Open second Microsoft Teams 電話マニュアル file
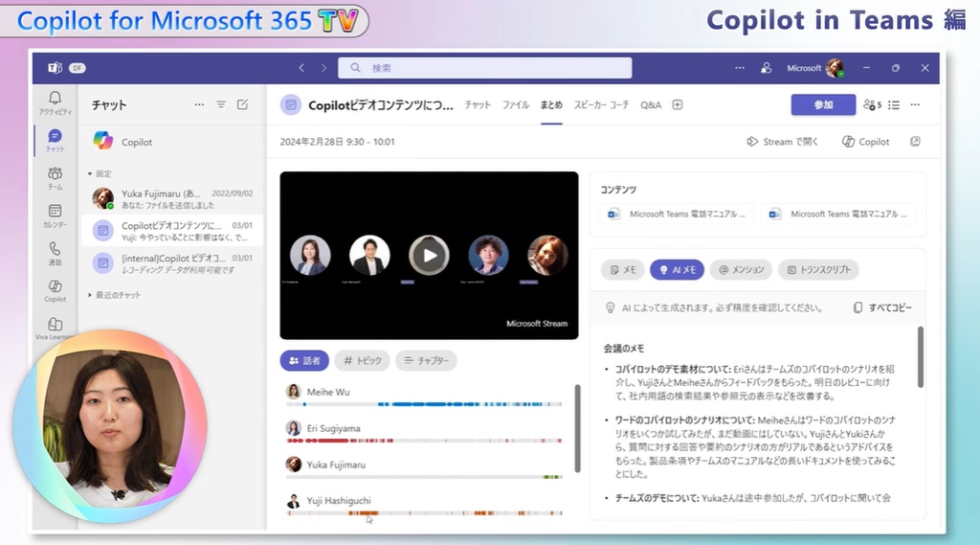Screen dimensions: 980x545 (837, 214)
